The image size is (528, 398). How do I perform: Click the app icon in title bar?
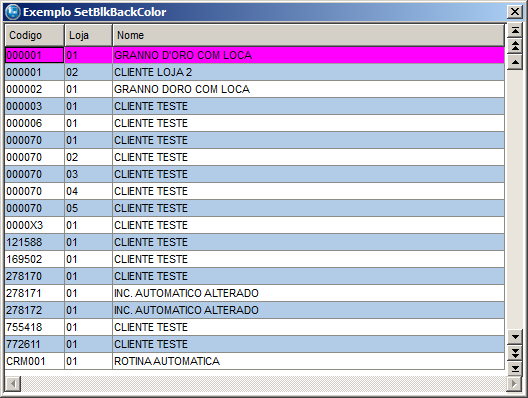point(13,12)
